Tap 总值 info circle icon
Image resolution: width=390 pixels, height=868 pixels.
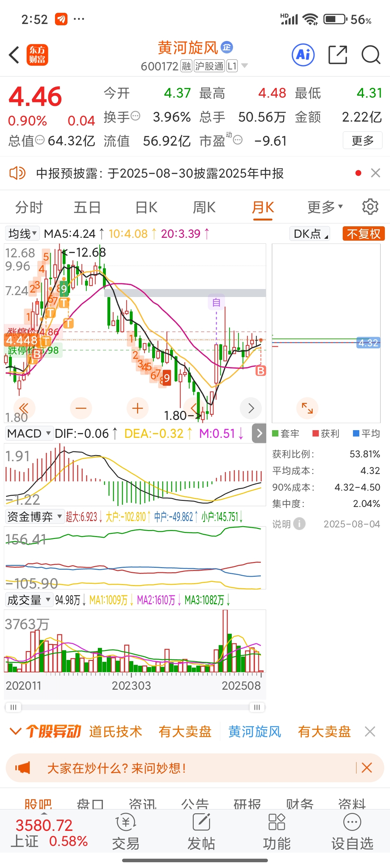(40, 140)
